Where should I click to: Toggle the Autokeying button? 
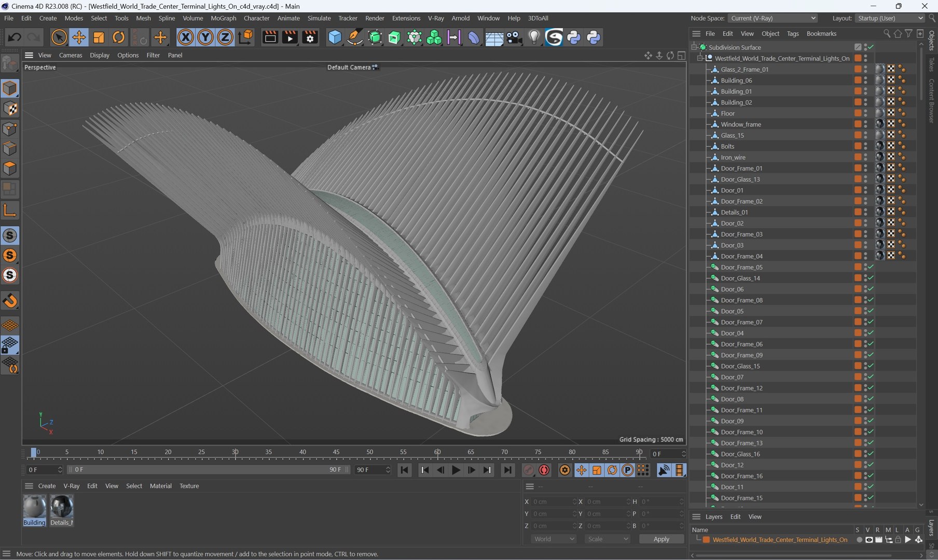click(544, 470)
